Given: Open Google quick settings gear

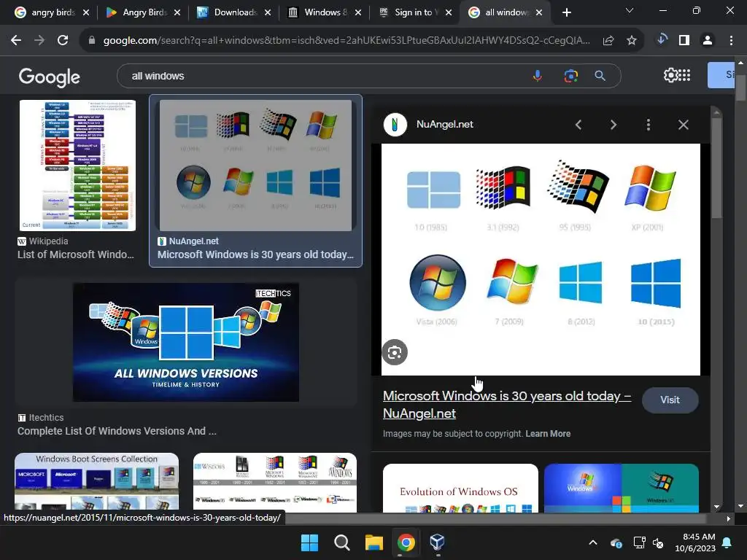Looking at the screenshot, I should click(x=670, y=75).
